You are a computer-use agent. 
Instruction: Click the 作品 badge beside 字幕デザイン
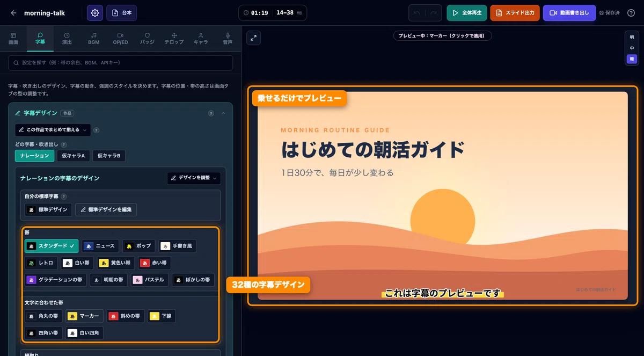(x=67, y=113)
